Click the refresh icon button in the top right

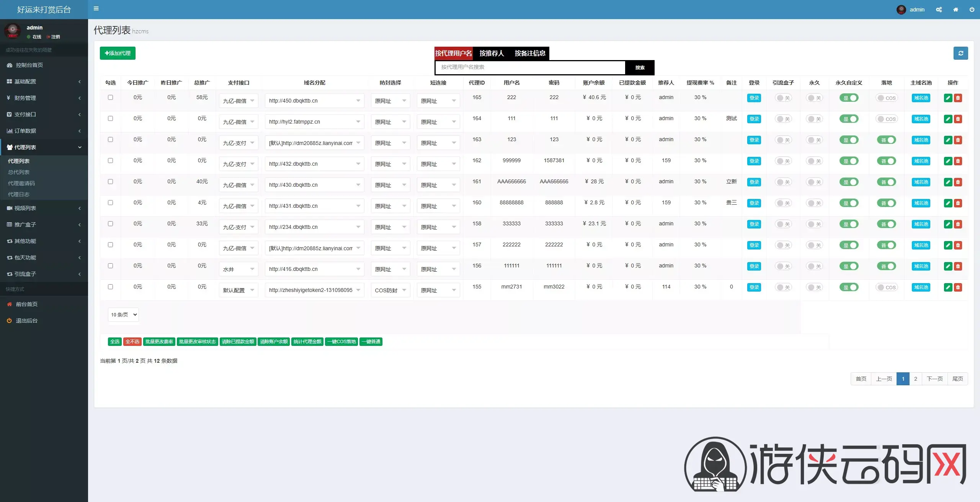[960, 53]
